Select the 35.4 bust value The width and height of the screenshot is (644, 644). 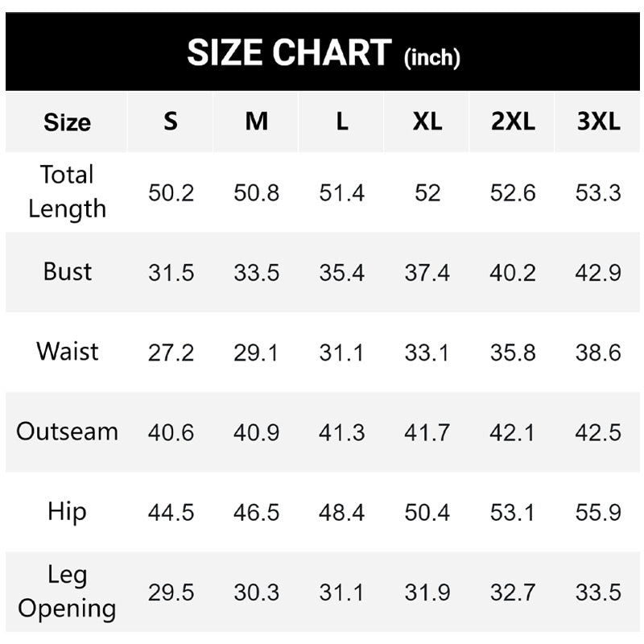coord(341,273)
